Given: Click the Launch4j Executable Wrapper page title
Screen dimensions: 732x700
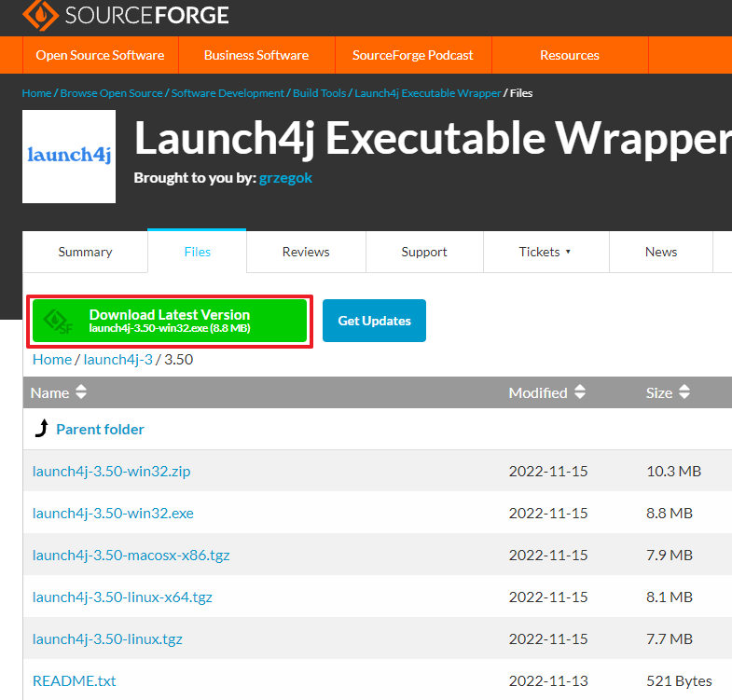Looking at the screenshot, I should (433, 138).
